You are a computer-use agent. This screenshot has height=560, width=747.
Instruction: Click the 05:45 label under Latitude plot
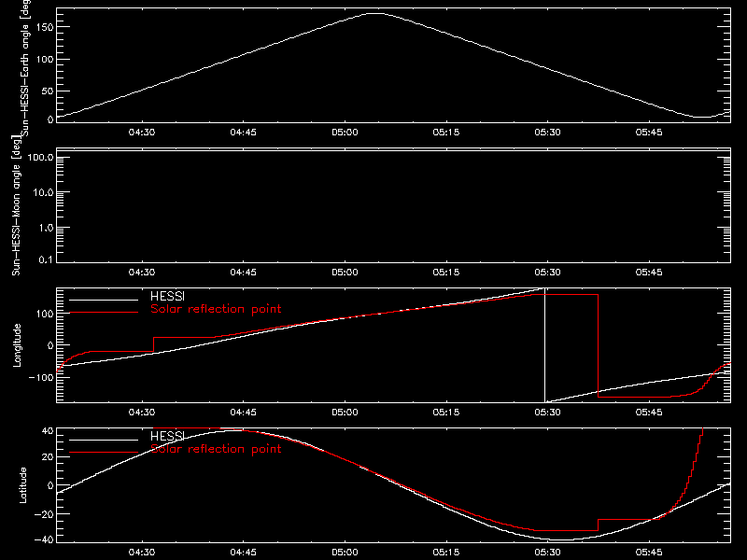pyautogui.click(x=649, y=553)
